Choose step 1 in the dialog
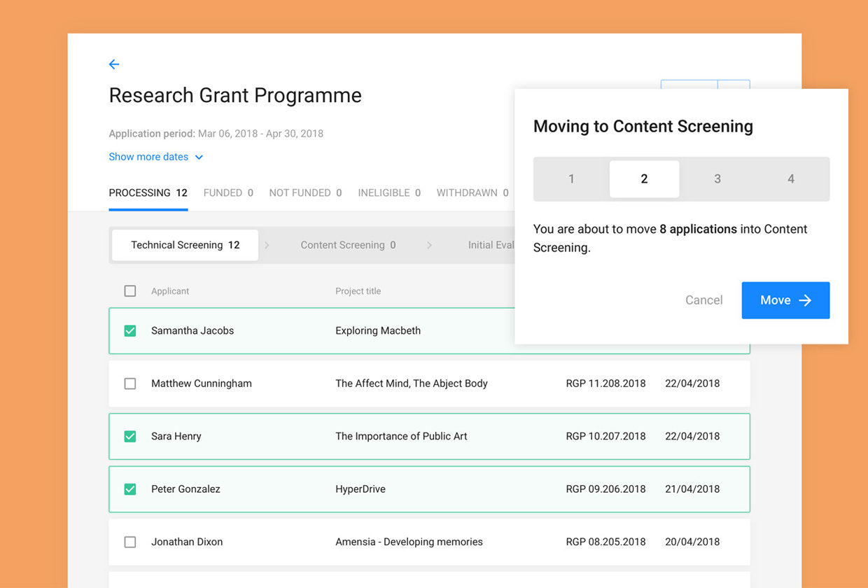 pyautogui.click(x=571, y=179)
